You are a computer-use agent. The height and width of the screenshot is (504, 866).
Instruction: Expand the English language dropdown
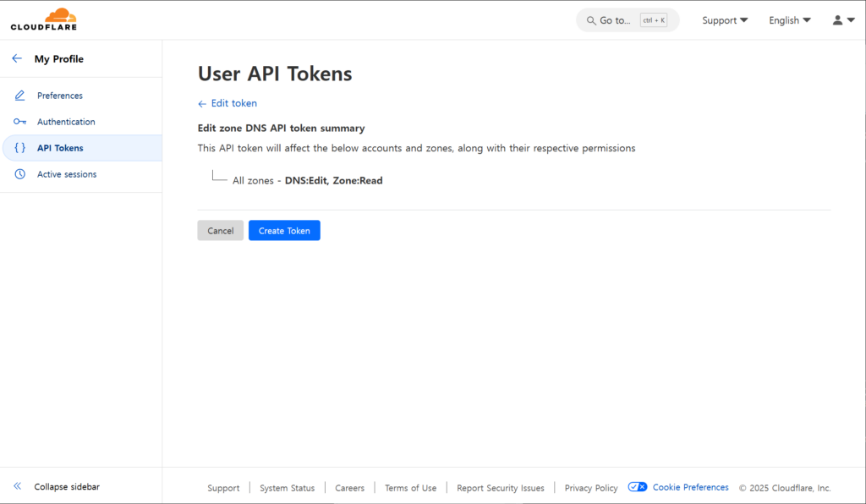(789, 20)
